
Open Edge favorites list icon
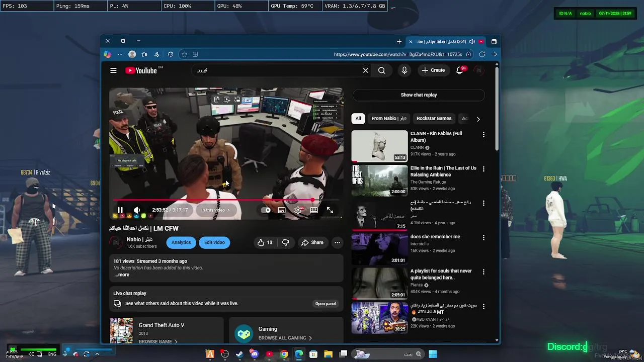144,54
